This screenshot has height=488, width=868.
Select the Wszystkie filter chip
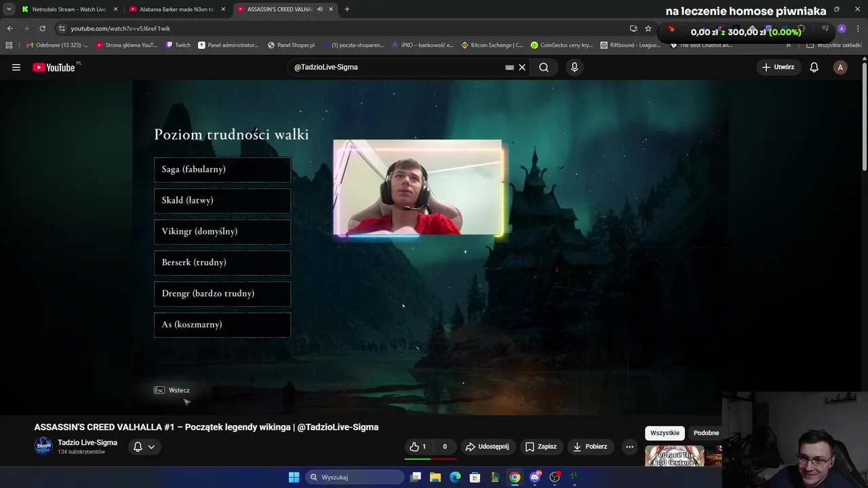pos(665,433)
